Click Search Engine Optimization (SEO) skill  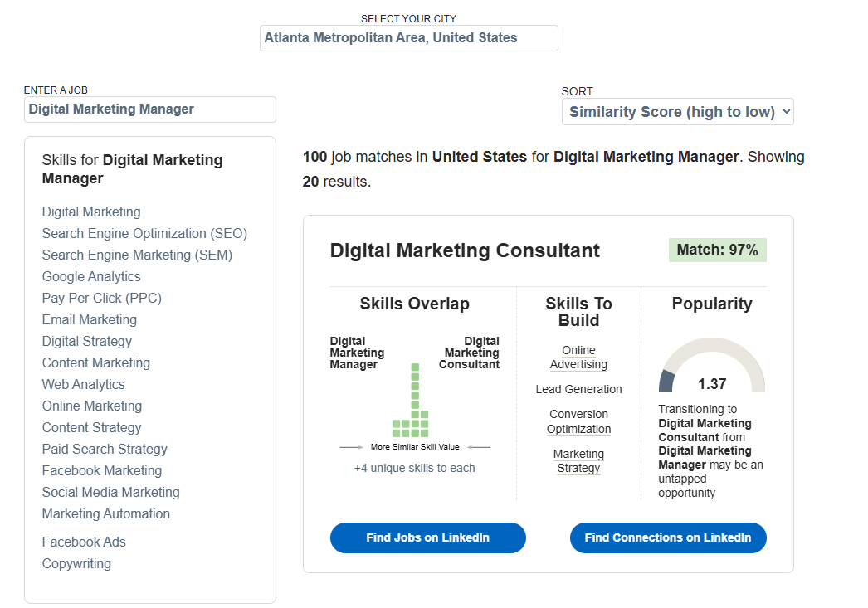pyautogui.click(x=144, y=233)
